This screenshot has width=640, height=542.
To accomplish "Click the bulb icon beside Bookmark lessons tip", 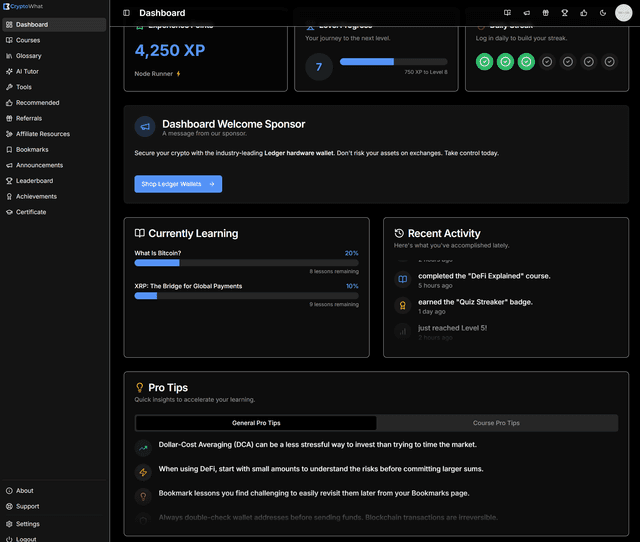I will 143,497.
